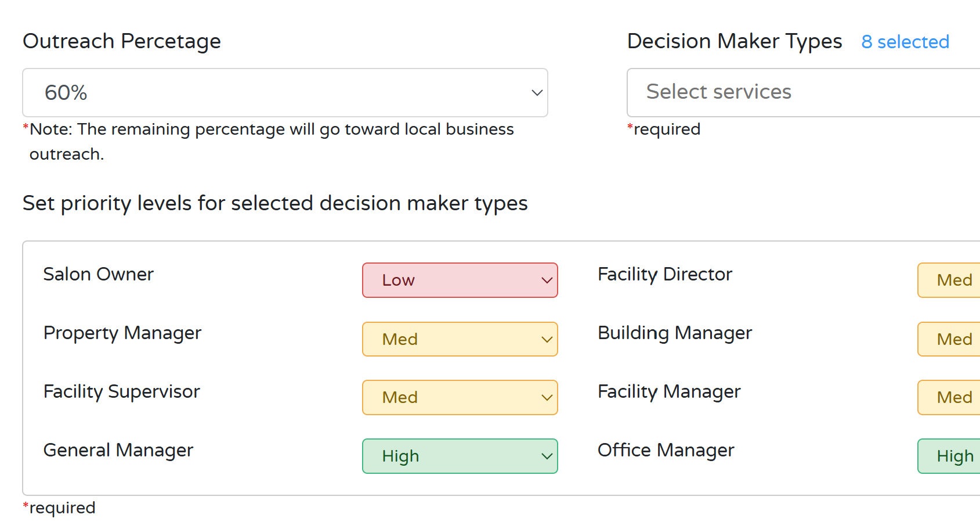Click the chevron arrow in the 60% select box
980x529 pixels.
click(x=537, y=93)
